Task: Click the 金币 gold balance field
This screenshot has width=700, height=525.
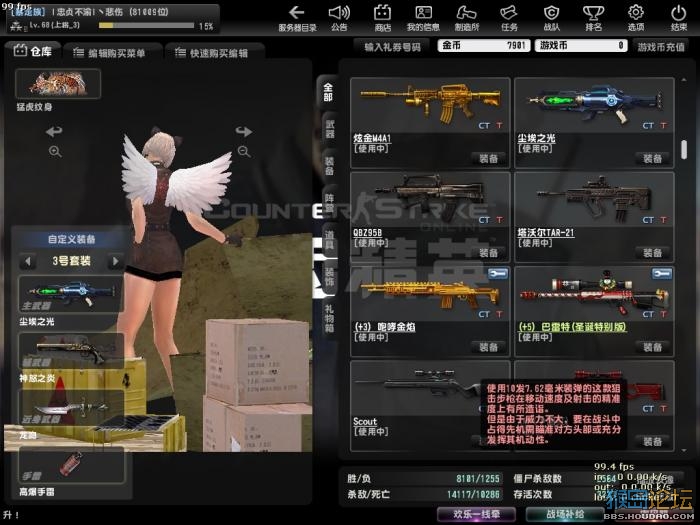Action: tap(484, 46)
